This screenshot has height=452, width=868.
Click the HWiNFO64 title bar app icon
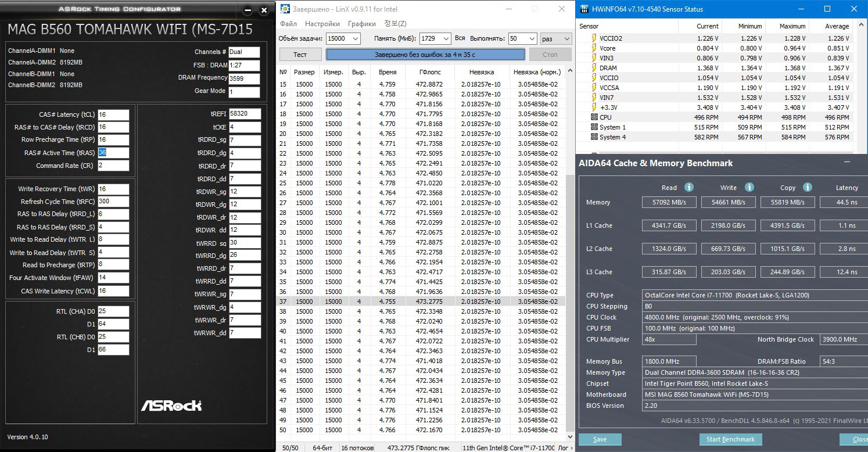pos(583,9)
